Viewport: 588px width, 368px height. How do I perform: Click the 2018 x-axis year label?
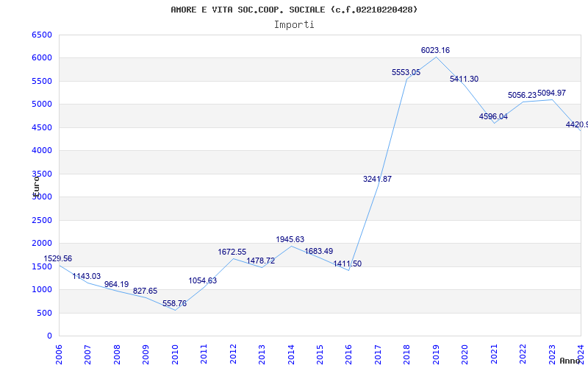pyautogui.click(x=407, y=354)
